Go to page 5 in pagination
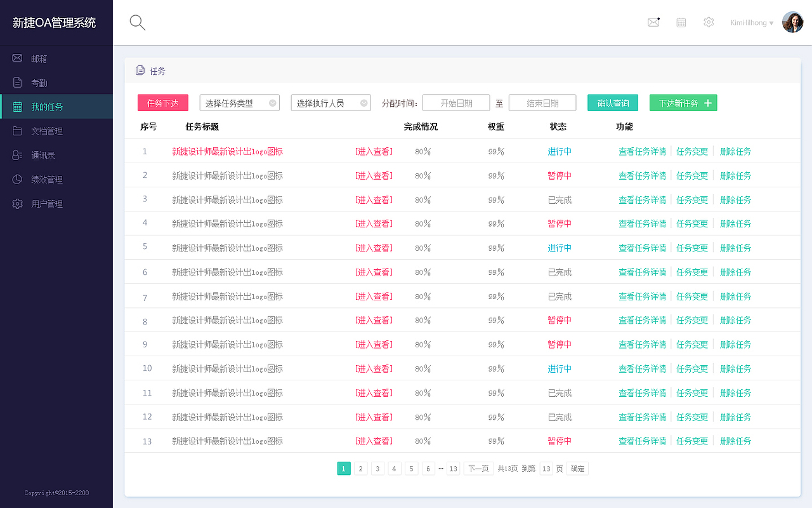This screenshot has width=812, height=508. [x=411, y=468]
